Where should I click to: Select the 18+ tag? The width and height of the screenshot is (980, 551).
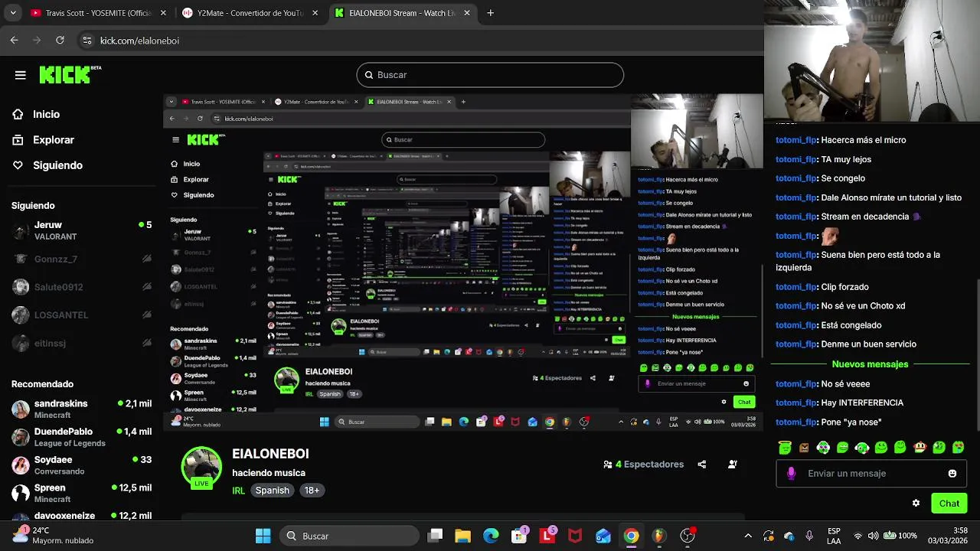[312, 491]
